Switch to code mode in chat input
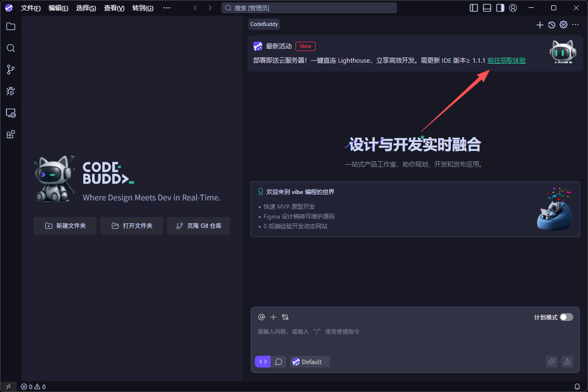Image resolution: width=588 pixels, height=392 pixels. [x=263, y=362]
